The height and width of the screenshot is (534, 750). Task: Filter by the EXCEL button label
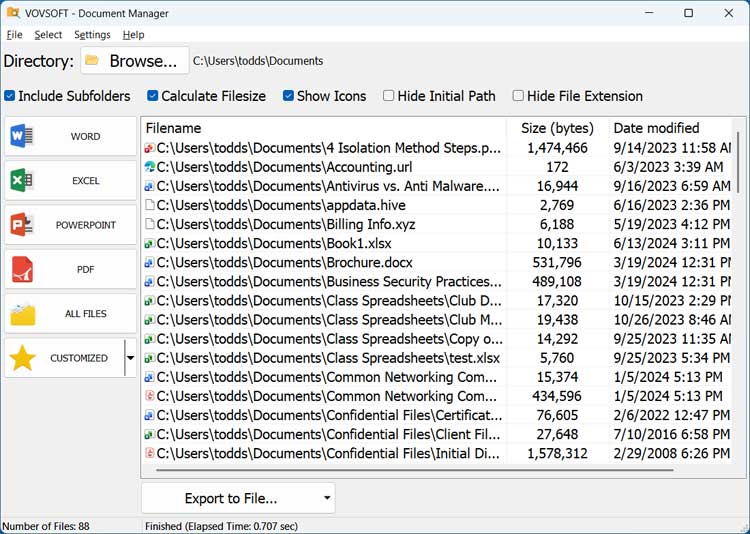tap(86, 181)
